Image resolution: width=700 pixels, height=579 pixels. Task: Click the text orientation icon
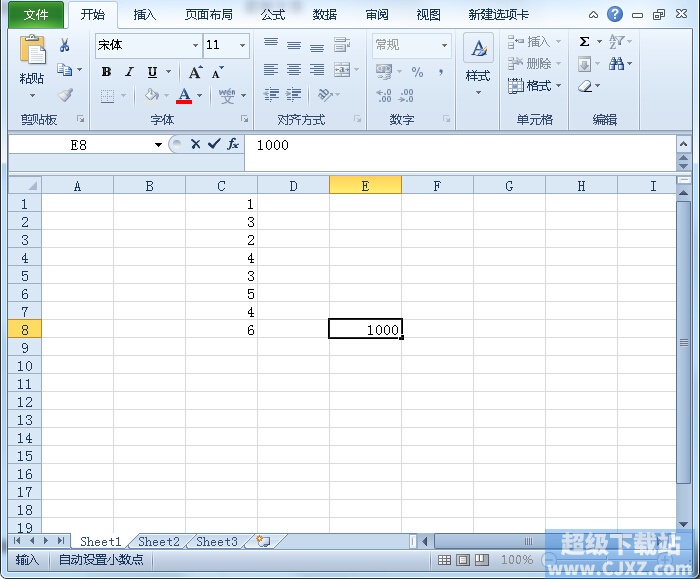coord(325,95)
